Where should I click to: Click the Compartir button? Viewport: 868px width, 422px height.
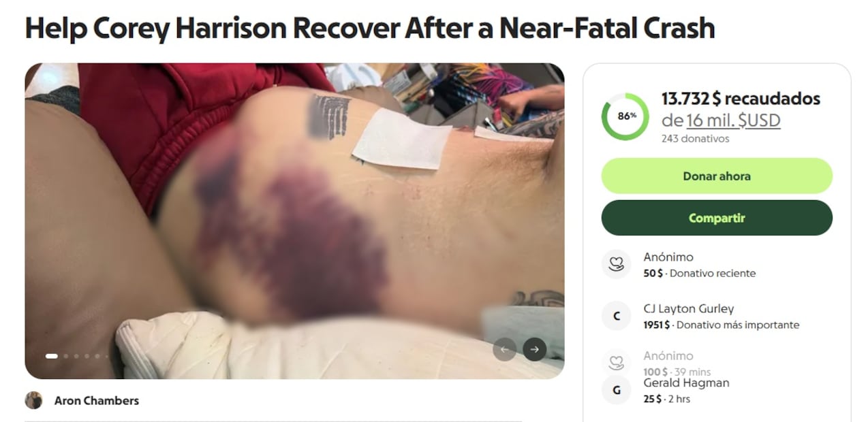717,218
